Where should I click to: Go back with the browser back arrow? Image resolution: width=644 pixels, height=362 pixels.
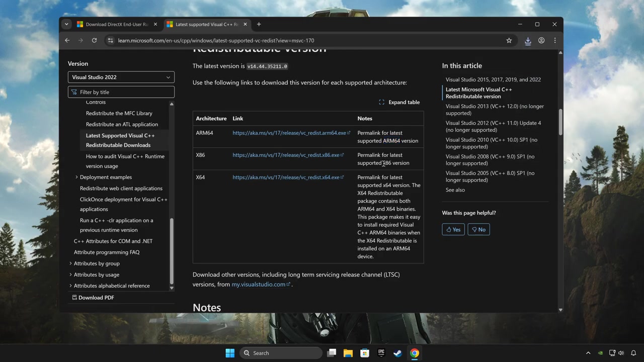pyautogui.click(x=67, y=40)
